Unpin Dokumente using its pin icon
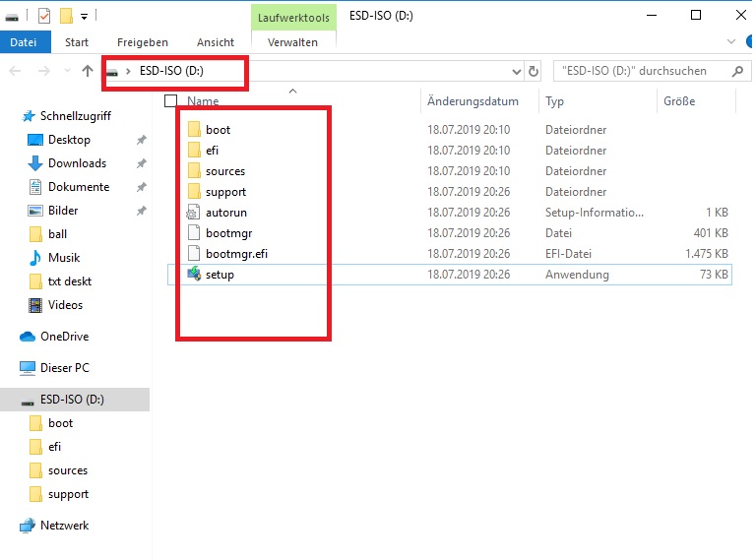 tap(142, 187)
